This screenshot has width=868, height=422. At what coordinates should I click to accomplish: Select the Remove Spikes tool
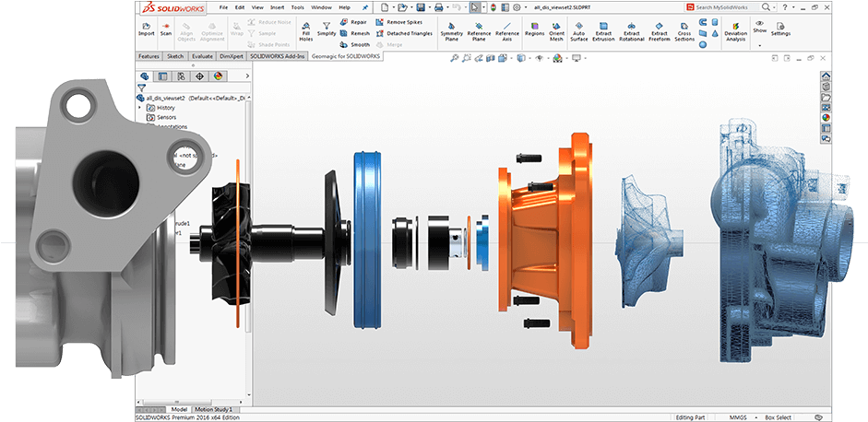pos(399,22)
